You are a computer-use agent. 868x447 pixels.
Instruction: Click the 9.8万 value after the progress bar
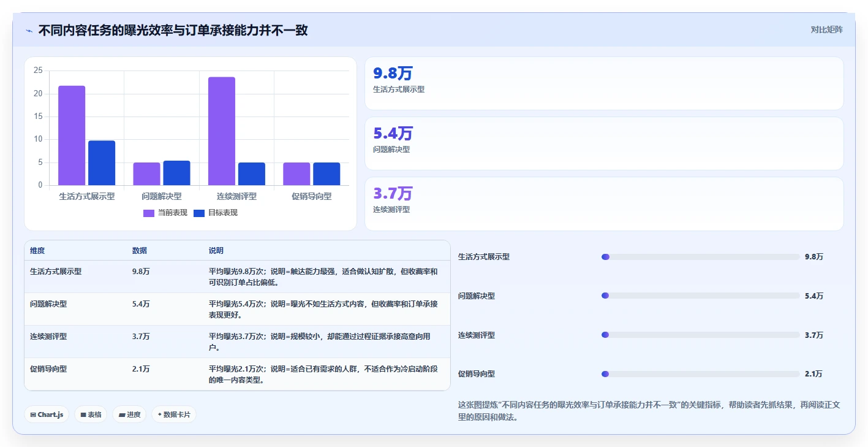coord(814,257)
